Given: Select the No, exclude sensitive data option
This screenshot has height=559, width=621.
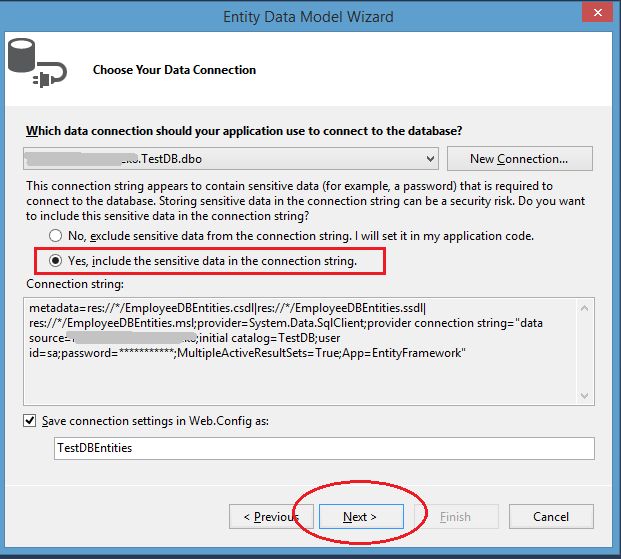Looking at the screenshot, I should tap(57, 236).
